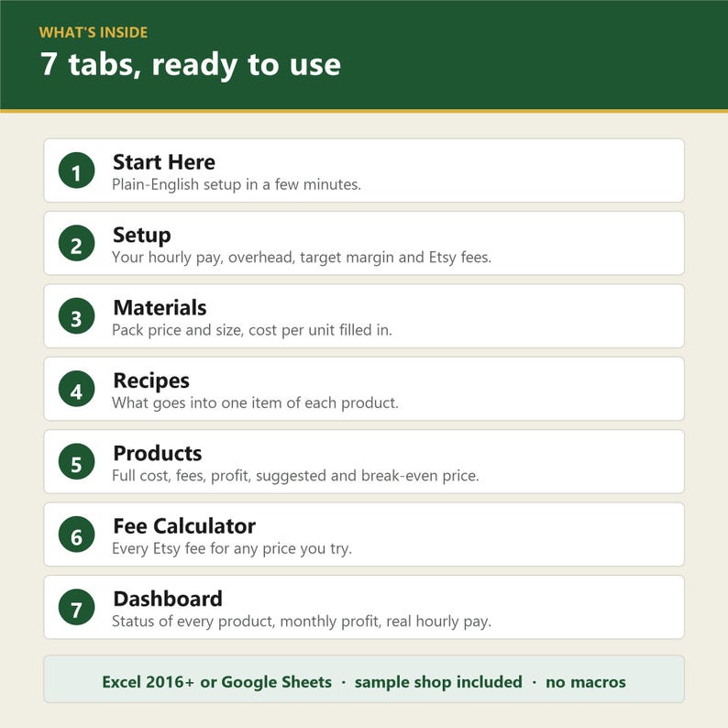Click the number 2 circle badge
Image resolution: width=728 pixels, height=728 pixels.
(x=77, y=243)
